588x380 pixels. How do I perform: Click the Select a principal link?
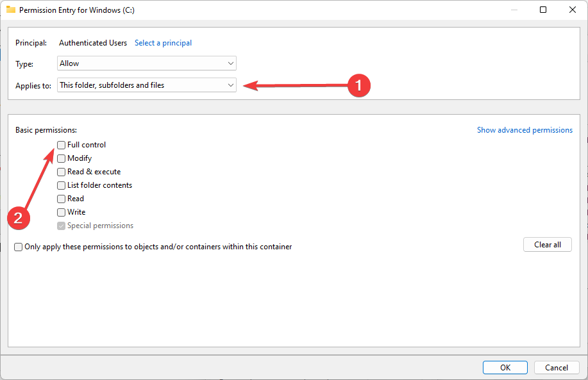click(163, 43)
